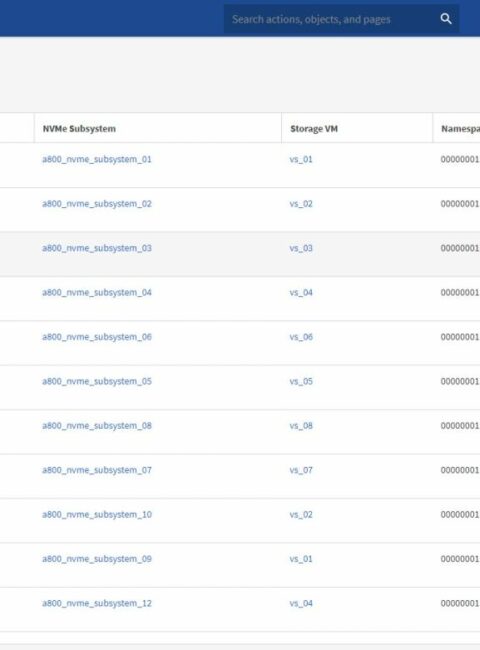
Task: Open a800_nvme_subsystem_06 link
Action: point(97,337)
